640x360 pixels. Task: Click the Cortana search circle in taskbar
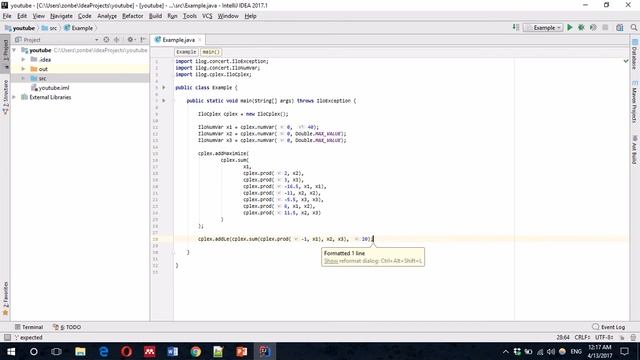(x=34, y=351)
